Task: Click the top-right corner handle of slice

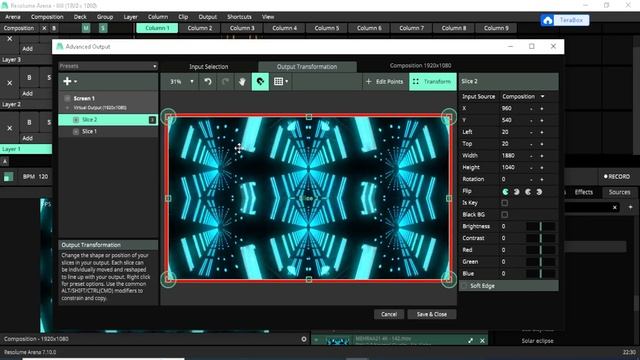Action: (x=449, y=117)
